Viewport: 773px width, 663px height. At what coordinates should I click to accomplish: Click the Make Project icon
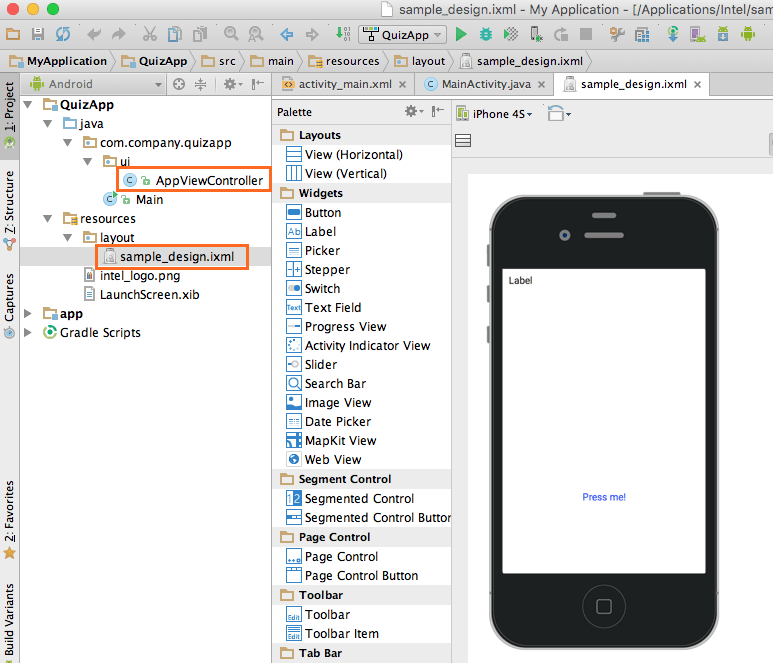point(343,34)
